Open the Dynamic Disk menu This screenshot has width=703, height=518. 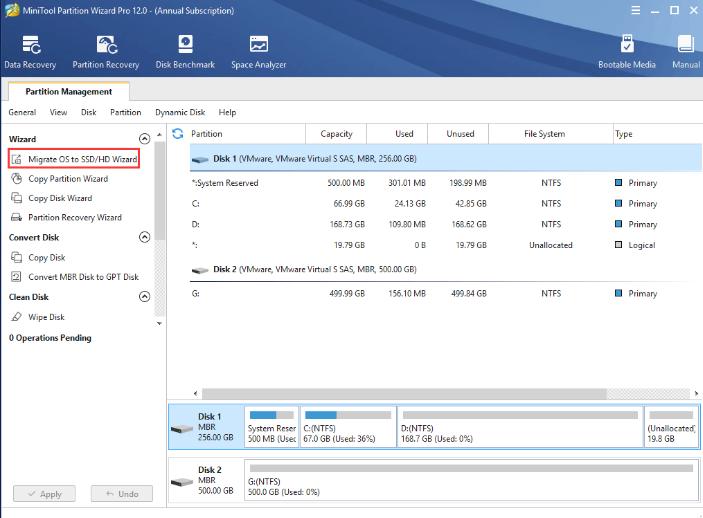181,113
